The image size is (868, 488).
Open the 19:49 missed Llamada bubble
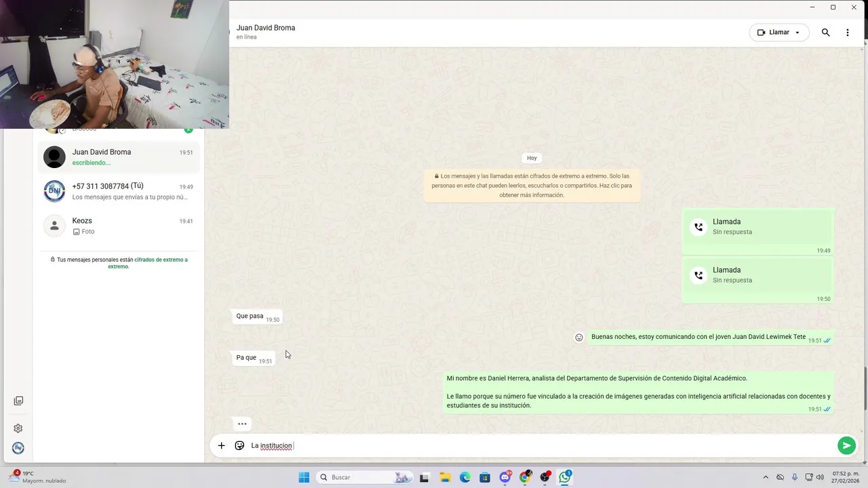(x=757, y=231)
